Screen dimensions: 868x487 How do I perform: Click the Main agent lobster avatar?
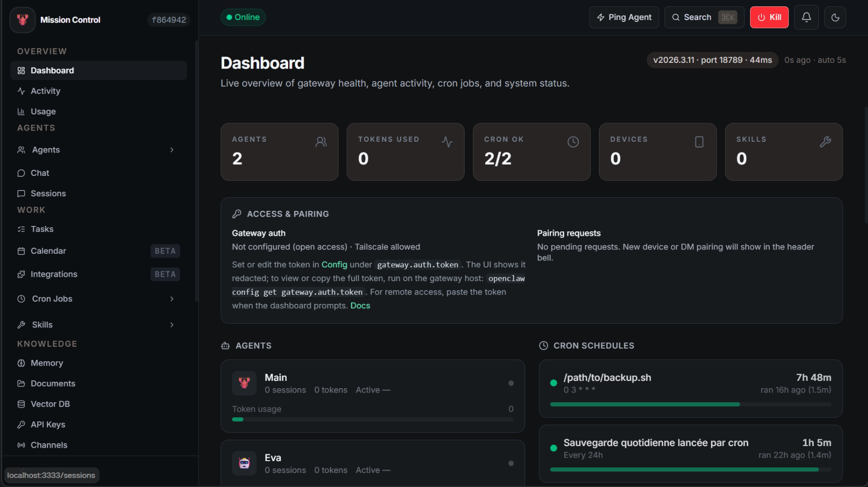244,383
